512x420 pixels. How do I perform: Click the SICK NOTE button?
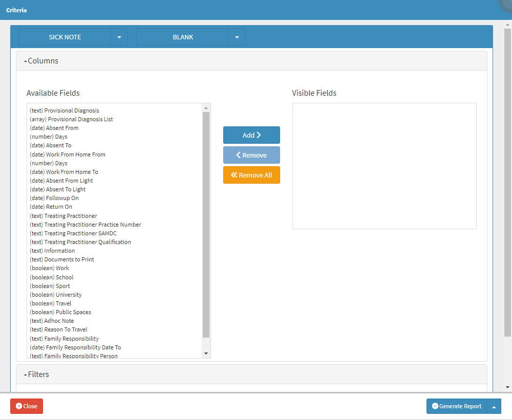coord(65,37)
